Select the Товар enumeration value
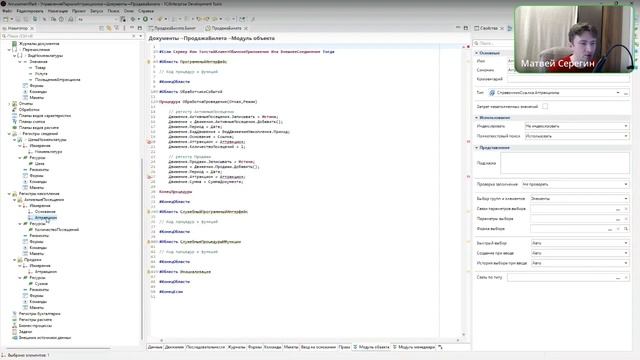 pyautogui.click(x=40, y=67)
